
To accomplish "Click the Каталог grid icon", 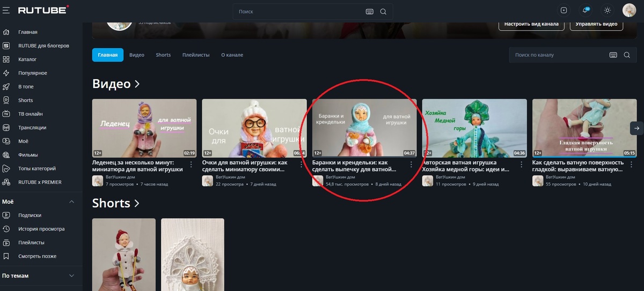I will coord(6,59).
